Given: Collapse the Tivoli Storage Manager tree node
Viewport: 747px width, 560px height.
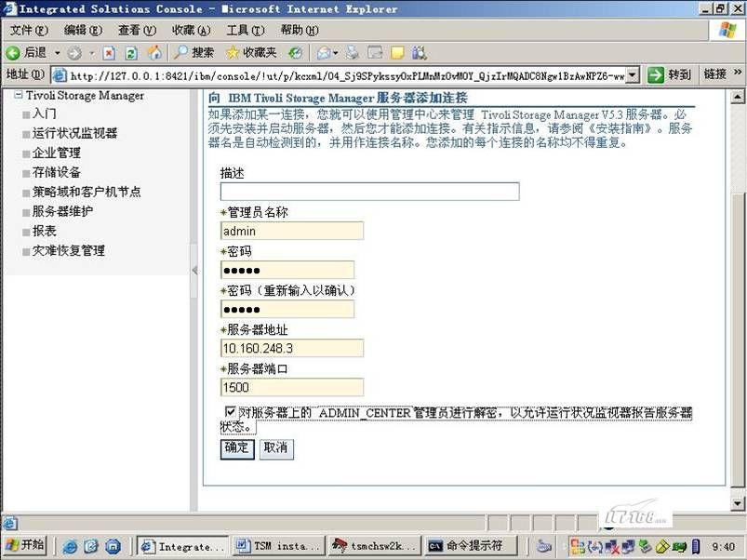Looking at the screenshot, I should [18, 95].
